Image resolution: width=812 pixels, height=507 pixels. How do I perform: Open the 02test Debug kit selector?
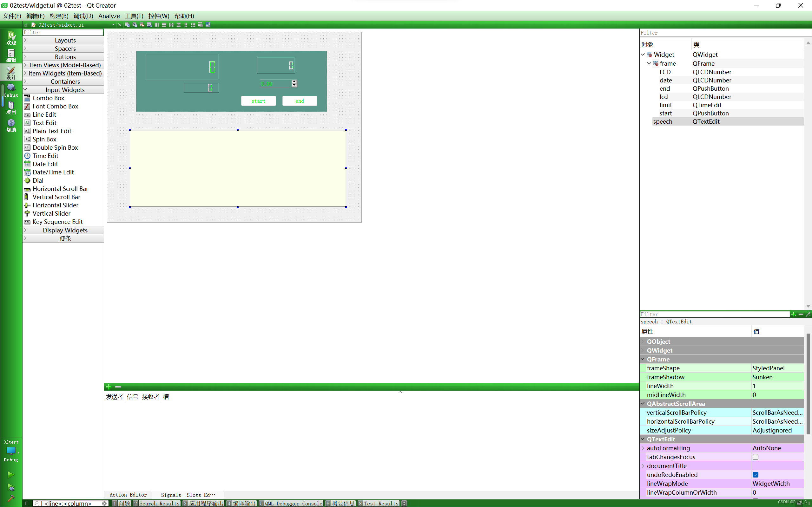click(x=11, y=451)
